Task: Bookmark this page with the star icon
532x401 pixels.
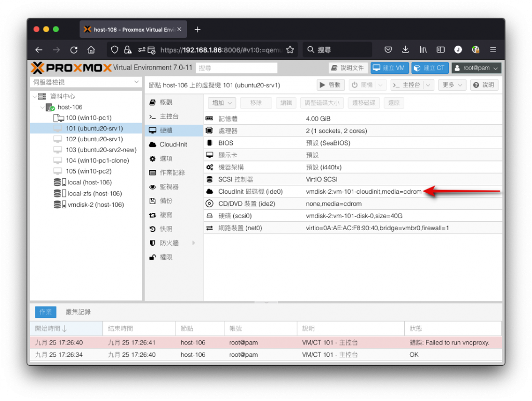Action: tap(290, 50)
